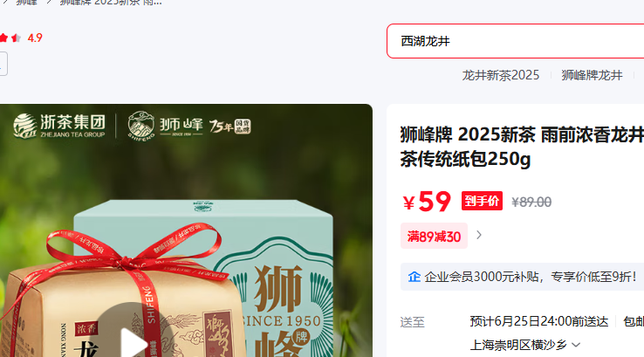644x357 pixels.
Task: Click the search box containing 西湖龙井
Action: [516, 41]
